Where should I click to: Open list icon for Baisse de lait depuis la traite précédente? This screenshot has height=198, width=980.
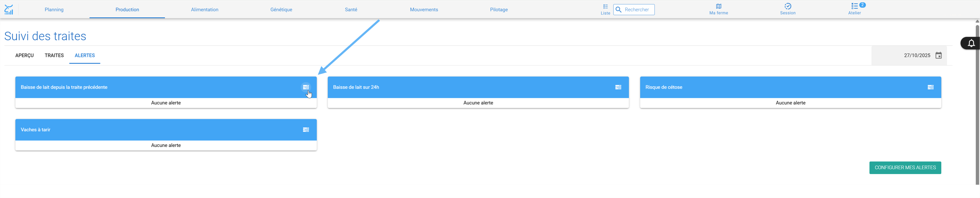[306, 87]
